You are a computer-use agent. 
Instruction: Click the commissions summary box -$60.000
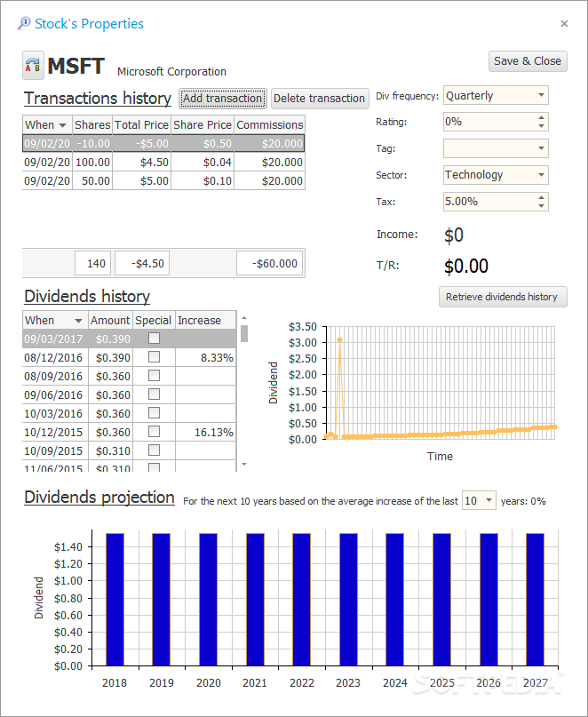(270, 263)
